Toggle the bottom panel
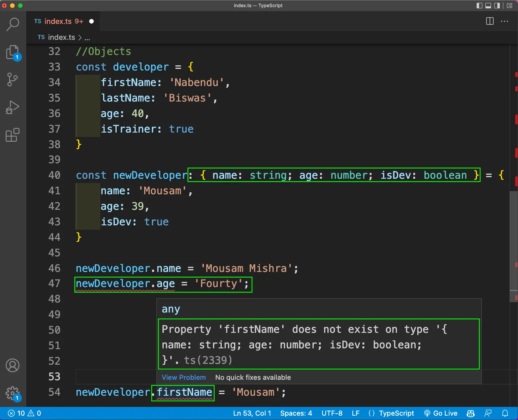The height and width of the screenshot is (420, 518). click(488, 6)
